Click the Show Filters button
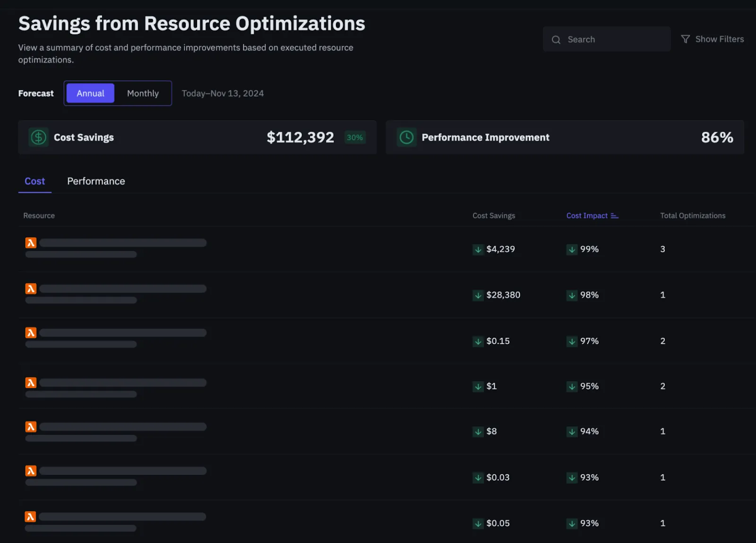The height and width of the screenshot is (543, 756). pos(719,39)
